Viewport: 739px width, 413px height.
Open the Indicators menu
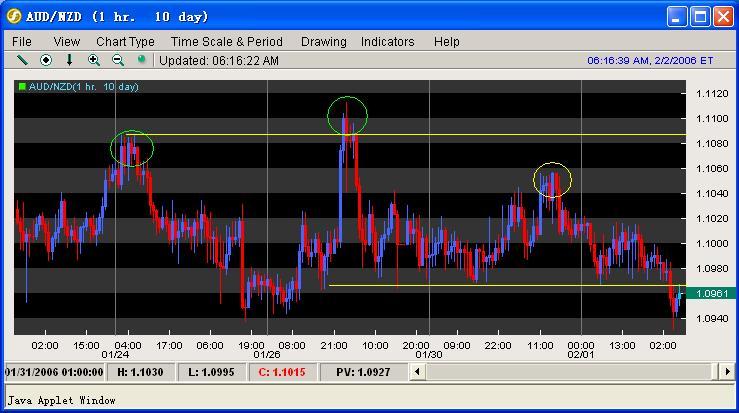click(x=387, y=41)
